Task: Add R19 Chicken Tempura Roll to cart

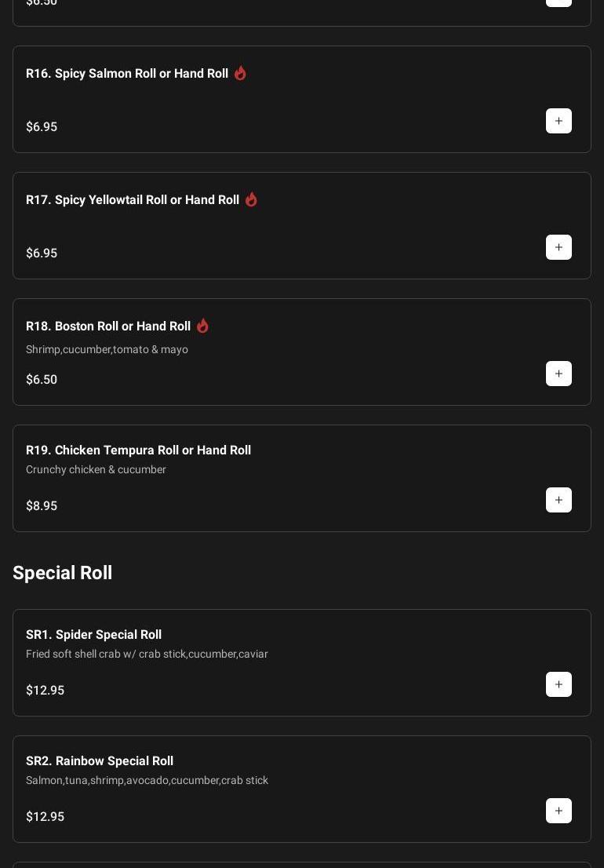Action: [x=559, y=500]
